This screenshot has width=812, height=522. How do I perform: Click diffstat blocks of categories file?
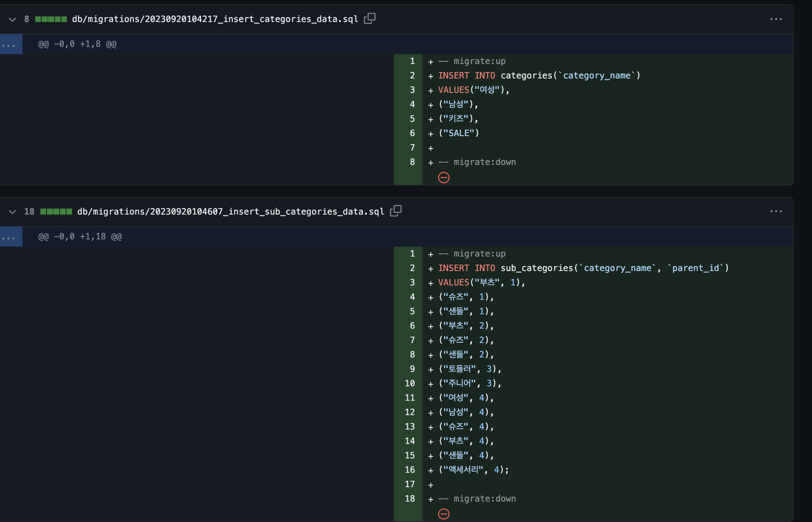click(x=51, y=19)
